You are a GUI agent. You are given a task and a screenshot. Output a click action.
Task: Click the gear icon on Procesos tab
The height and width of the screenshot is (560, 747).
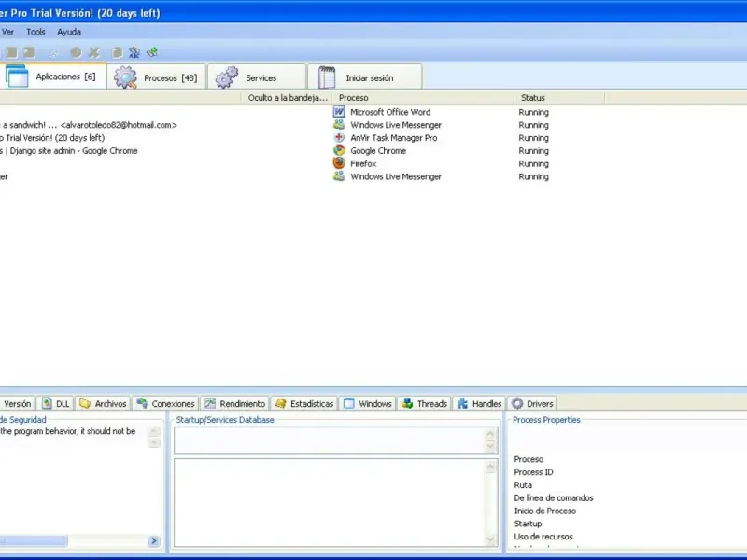pyautogui.click(x=125, y=77)
